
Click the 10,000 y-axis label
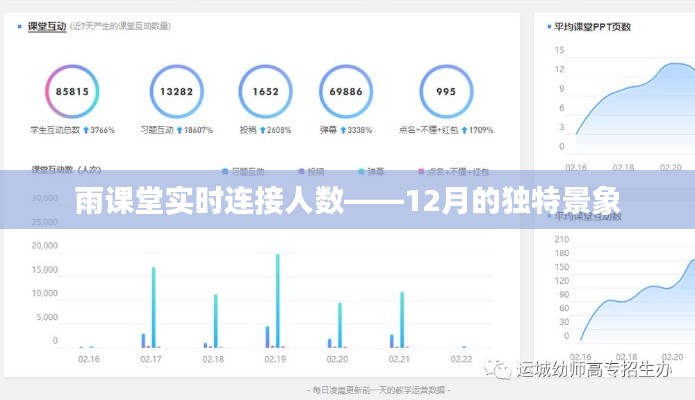point(45,293)
